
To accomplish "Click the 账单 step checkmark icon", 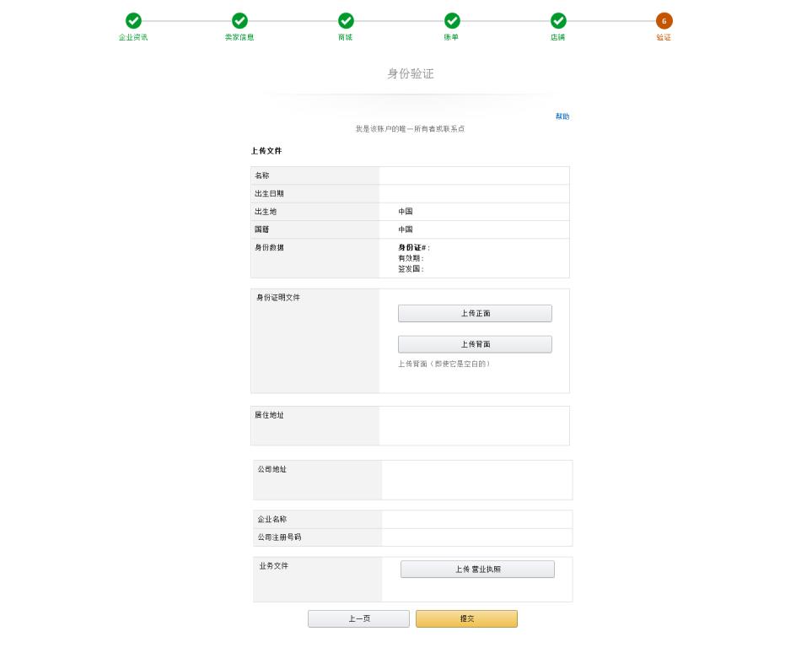I will click(x=452, y=19).
